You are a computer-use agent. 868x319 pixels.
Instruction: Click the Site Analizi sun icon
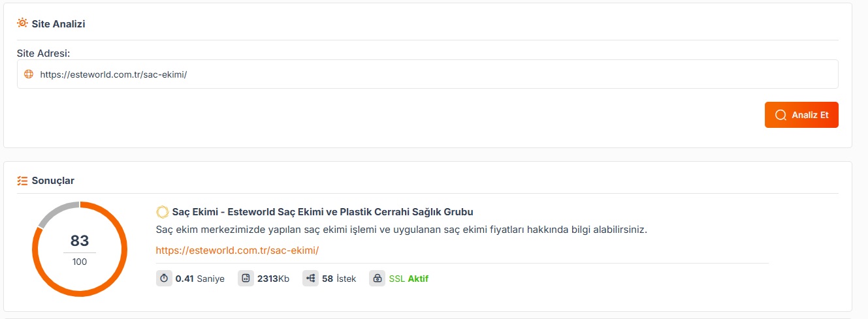click(x=22, y=23)
